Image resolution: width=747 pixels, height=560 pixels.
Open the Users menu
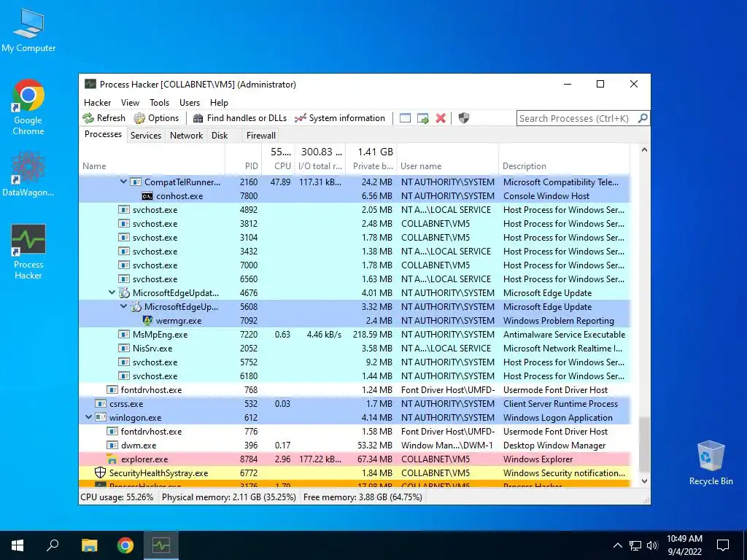(190, 102)
